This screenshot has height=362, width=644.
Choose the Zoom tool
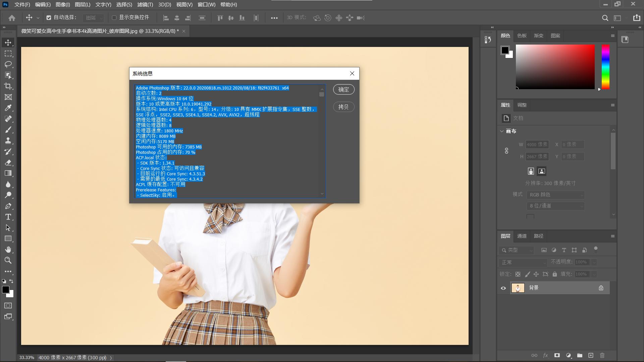point(8,260)
